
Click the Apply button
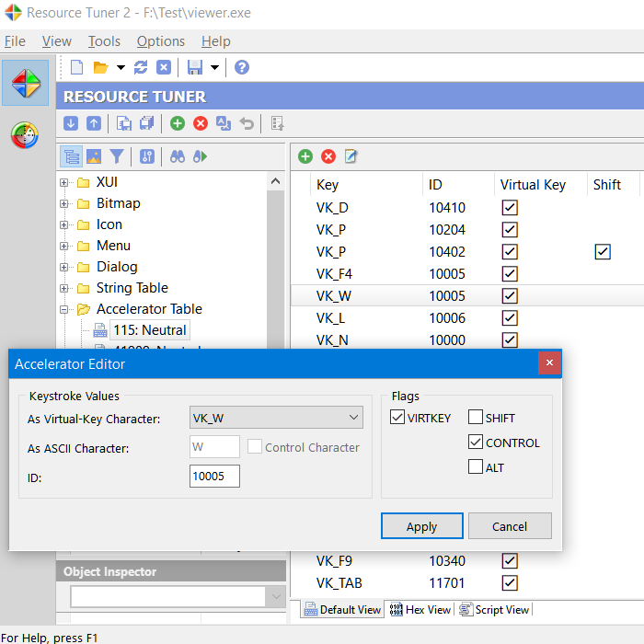click(x=422, y=526)
